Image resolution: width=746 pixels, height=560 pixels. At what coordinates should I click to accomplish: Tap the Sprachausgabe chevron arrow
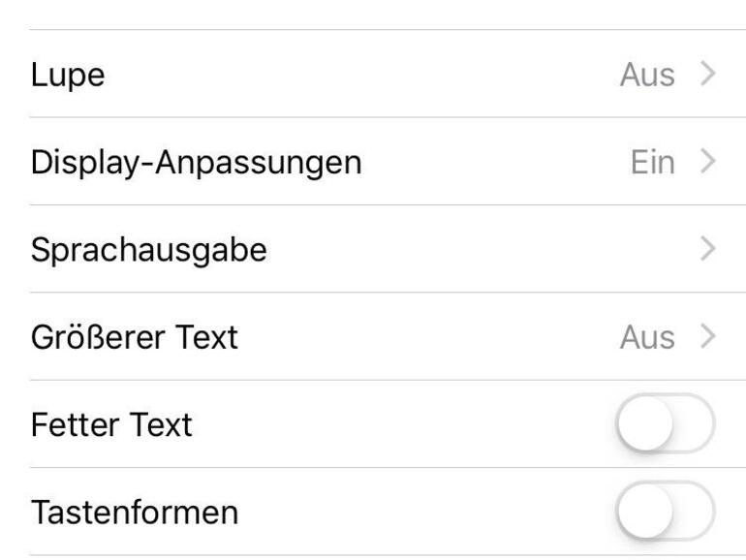pyautogui.click(x=707, y=249)
